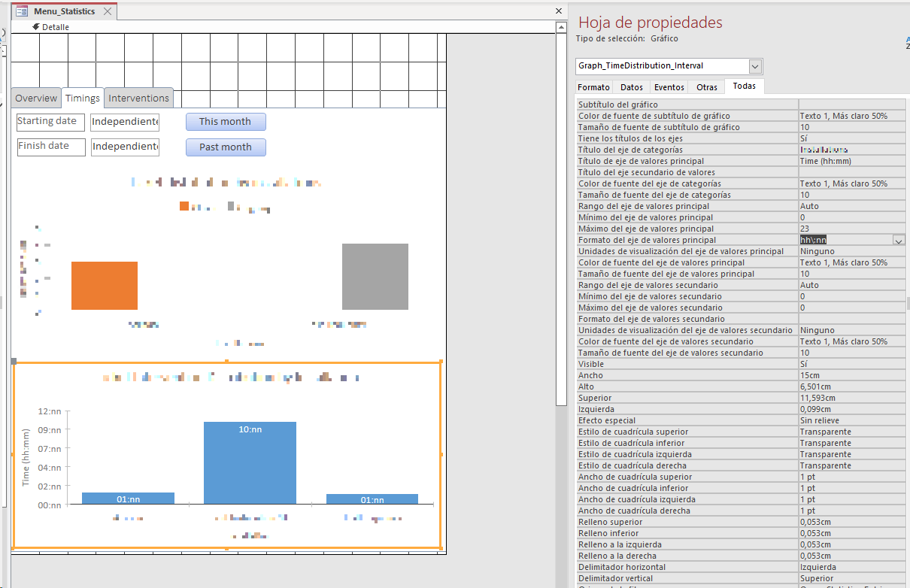Click the Rango del eje de valores principal value

point(852,206)
